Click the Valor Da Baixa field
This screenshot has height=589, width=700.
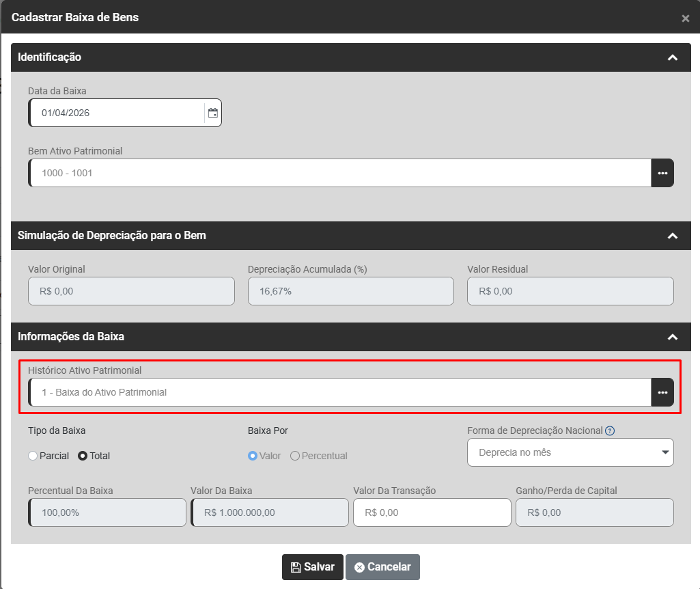[x=269, y=512]
